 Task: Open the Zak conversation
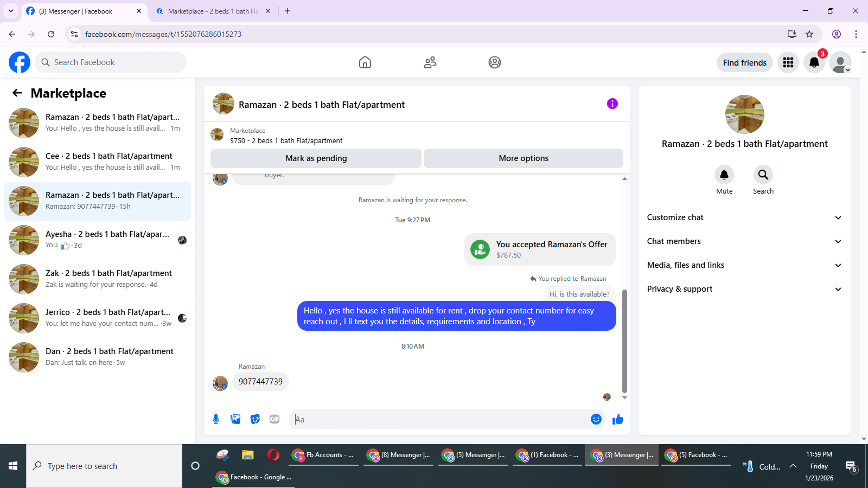[x=98, y=279]
